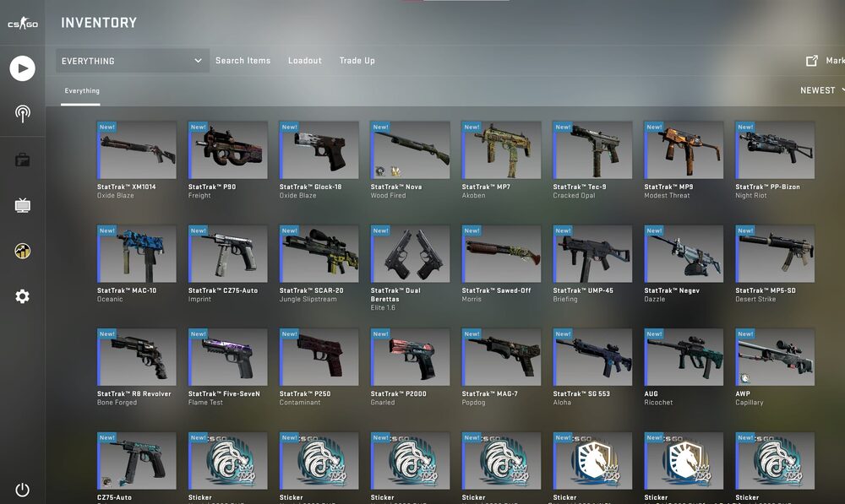The image size is (845, 504).
Task: Open the stats badge icon
Action: pos(22,251)
